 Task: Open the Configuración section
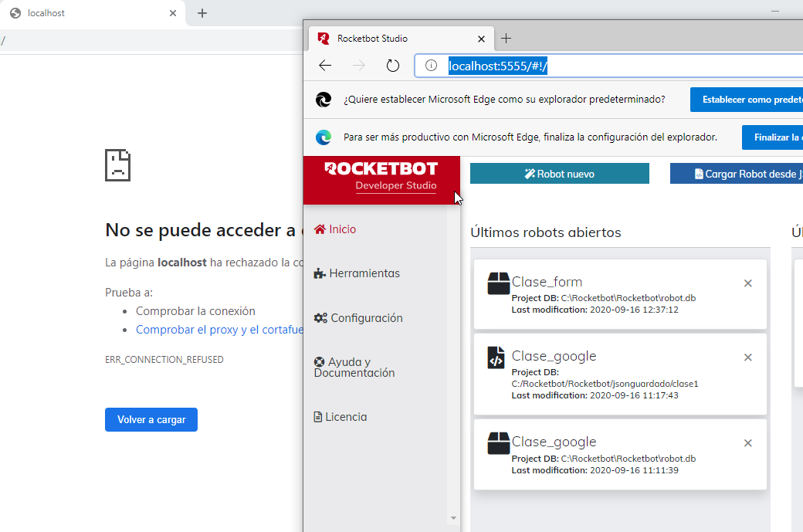358,318
